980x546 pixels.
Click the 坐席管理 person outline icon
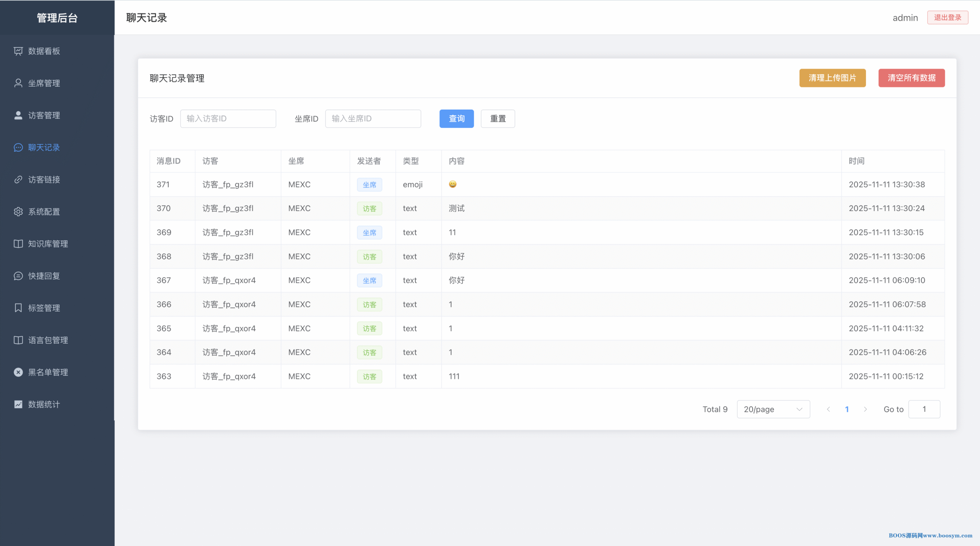18,83
